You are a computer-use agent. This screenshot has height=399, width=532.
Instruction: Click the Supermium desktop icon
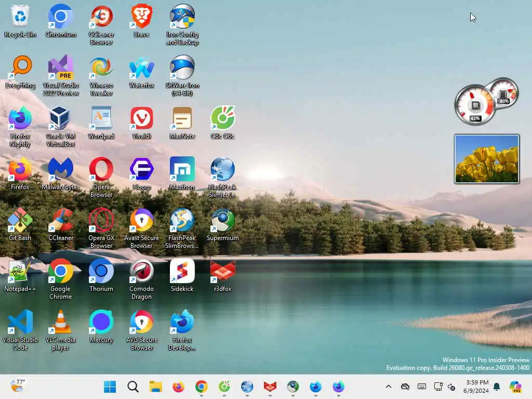pyautogui.click(x=222, y=224)
